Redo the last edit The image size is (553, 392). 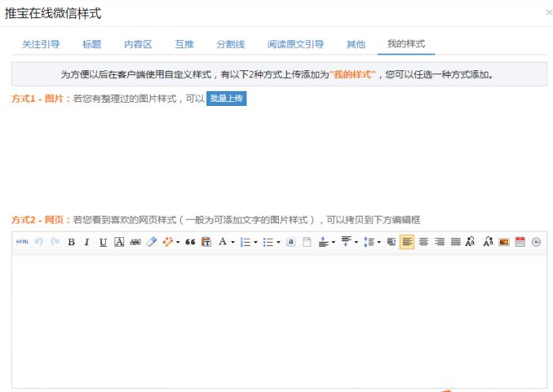point(55,242)
